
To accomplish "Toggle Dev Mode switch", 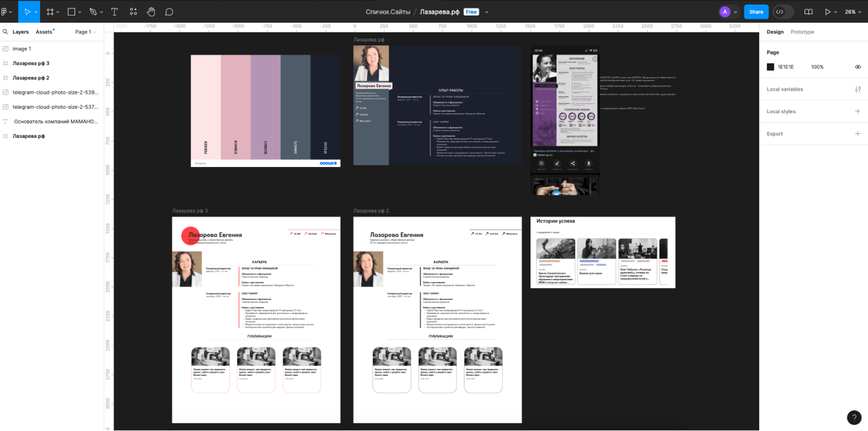I will pyautogui.click(x=783, y=12).
